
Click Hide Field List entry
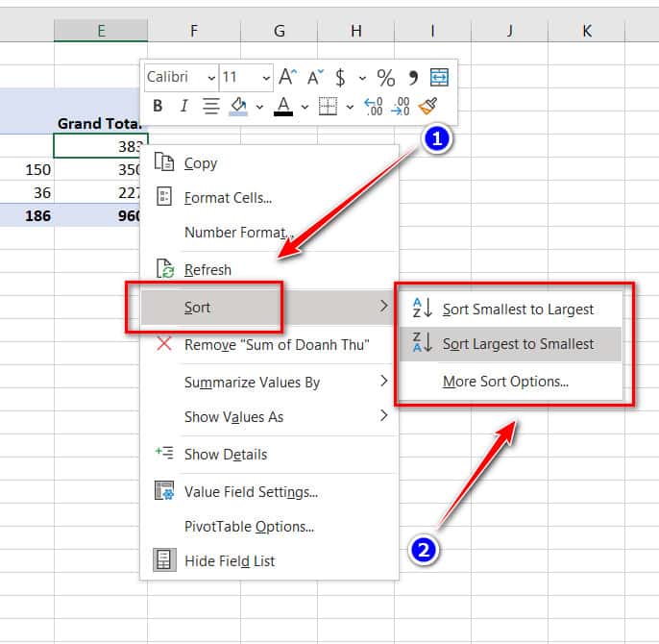click(x=269, y=560)
